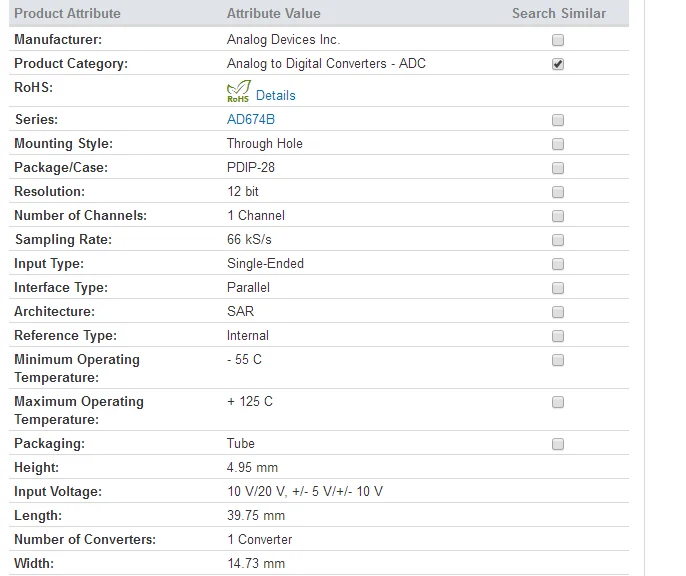Click the Resolution: label

pos(49,192)
